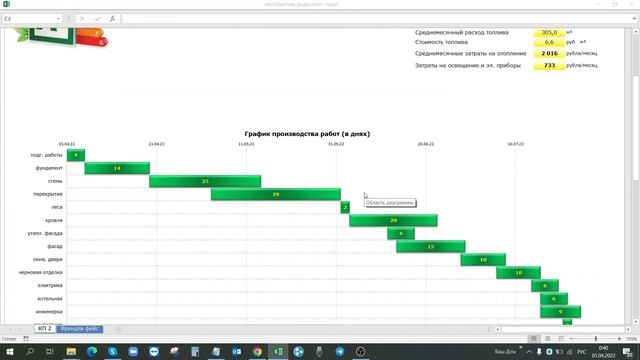Click the macro recording icon in status bar
Image resolution: width=640 pixels, height=360 pixels.
coord(26,339)
